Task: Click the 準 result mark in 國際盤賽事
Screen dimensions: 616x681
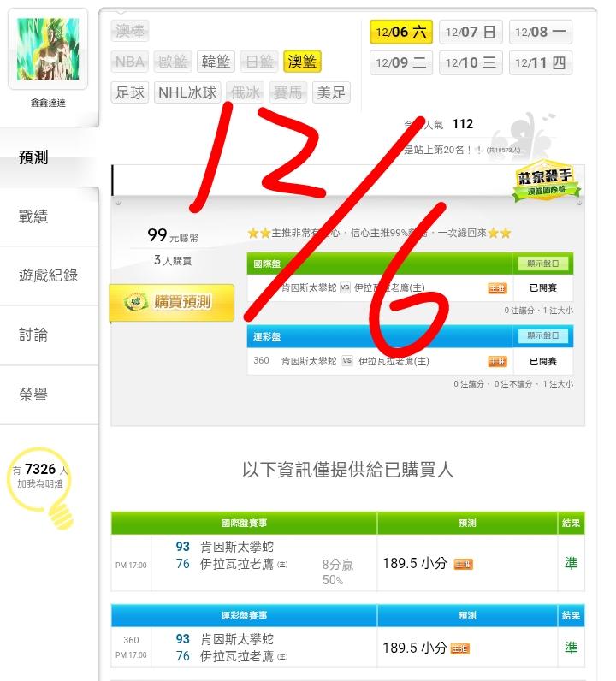Action: click(x=571, y=563)
